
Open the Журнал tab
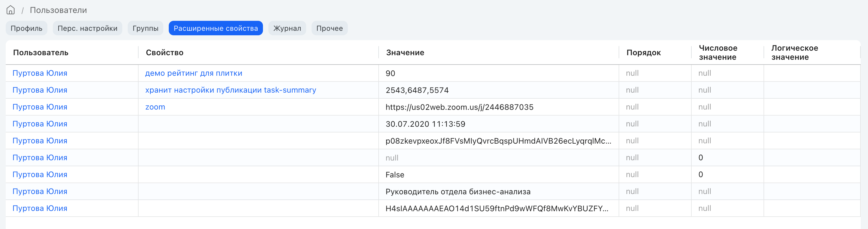[287, 28]
